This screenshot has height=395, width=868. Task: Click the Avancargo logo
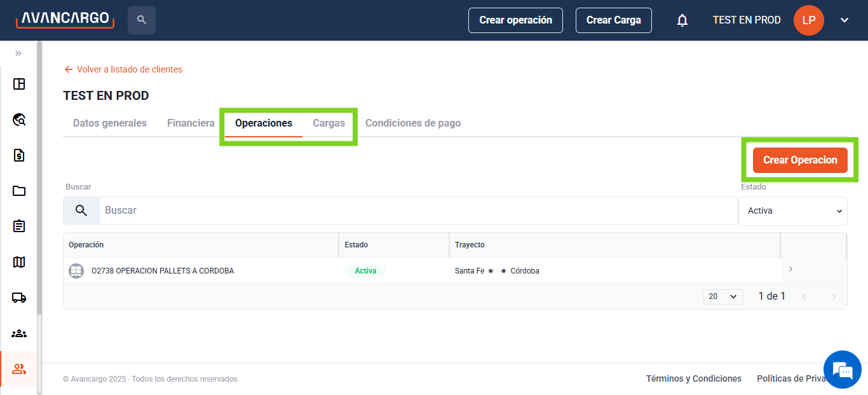pyautogui.click(x=65, y=19)
